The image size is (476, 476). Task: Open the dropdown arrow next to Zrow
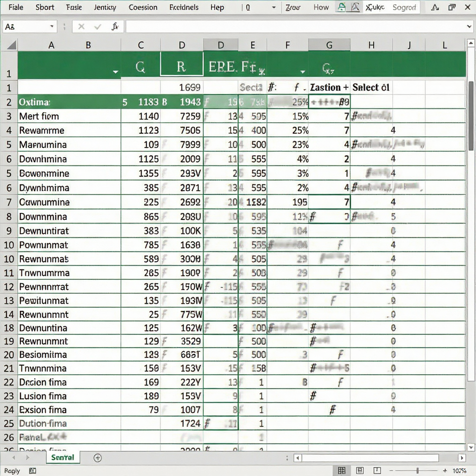274,7
